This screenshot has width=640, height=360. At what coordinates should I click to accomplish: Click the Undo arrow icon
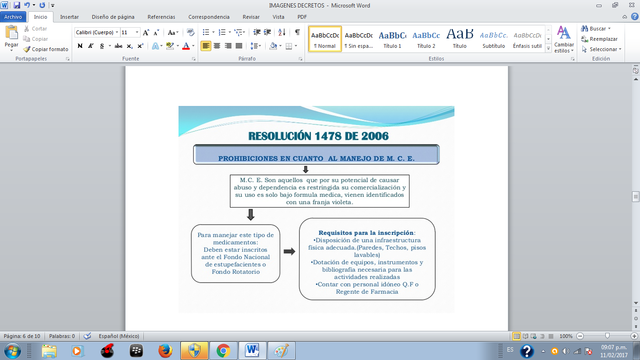click(x=27, y=5)
